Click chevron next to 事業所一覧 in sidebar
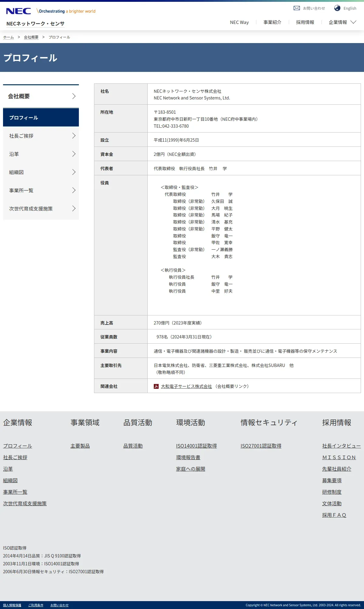 click(74, 190)
